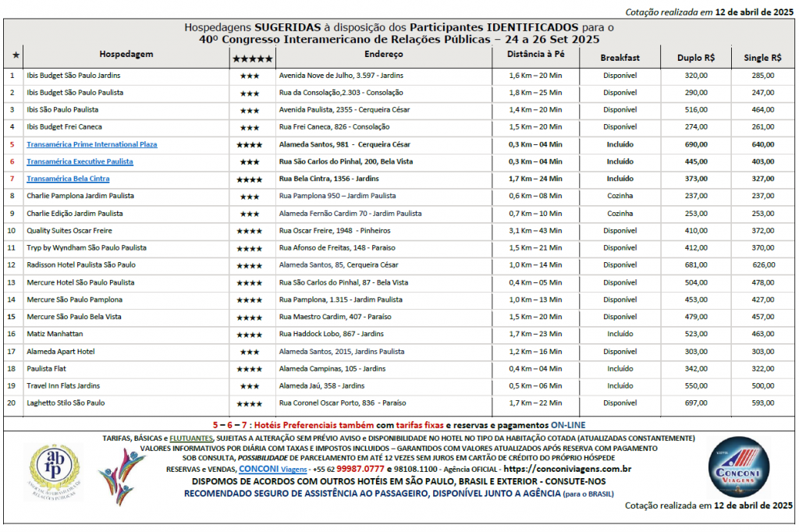This screenshot has width=799, height=532.
Task: Click the double rate 274,00
Action: (x=696, y=127)
